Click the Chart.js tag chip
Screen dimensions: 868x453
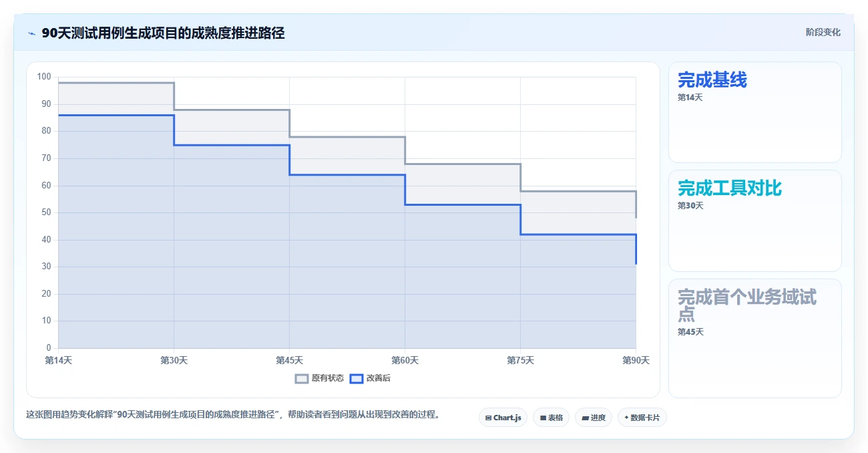pyautogui.click(x=503, y=418)
